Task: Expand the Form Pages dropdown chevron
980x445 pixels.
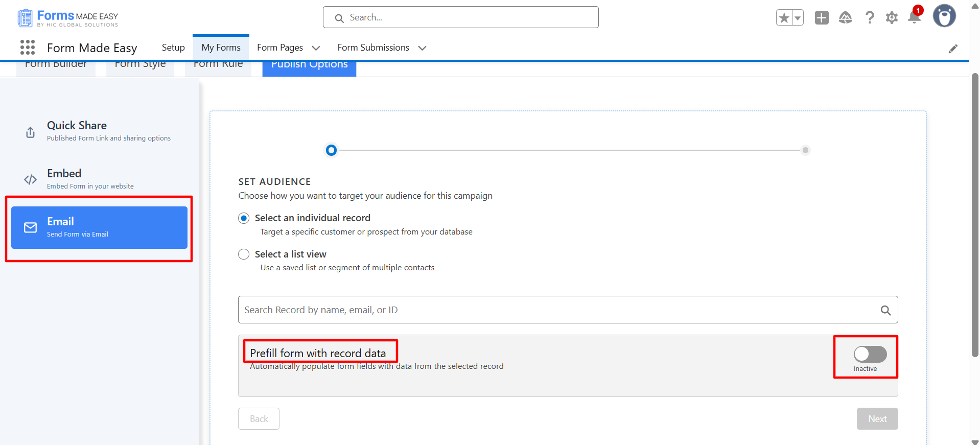Action: coord(316,48)
